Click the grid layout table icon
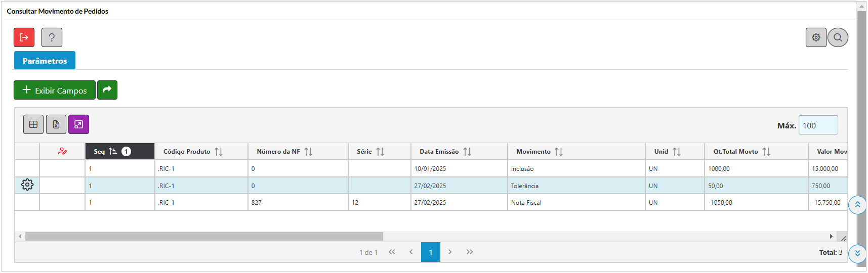This screenshot has width=868, height=273. pos(33,124)
